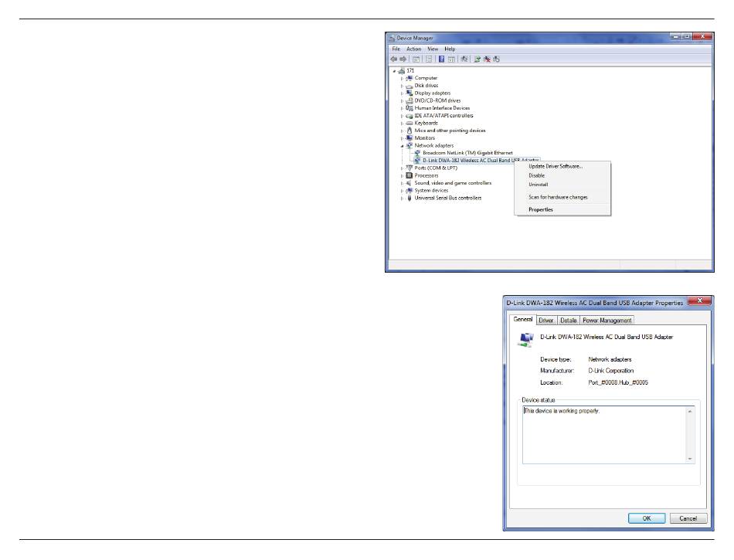Collapse the Network adapters node
This screenshot has width=734, height=560.
(402, 146)
